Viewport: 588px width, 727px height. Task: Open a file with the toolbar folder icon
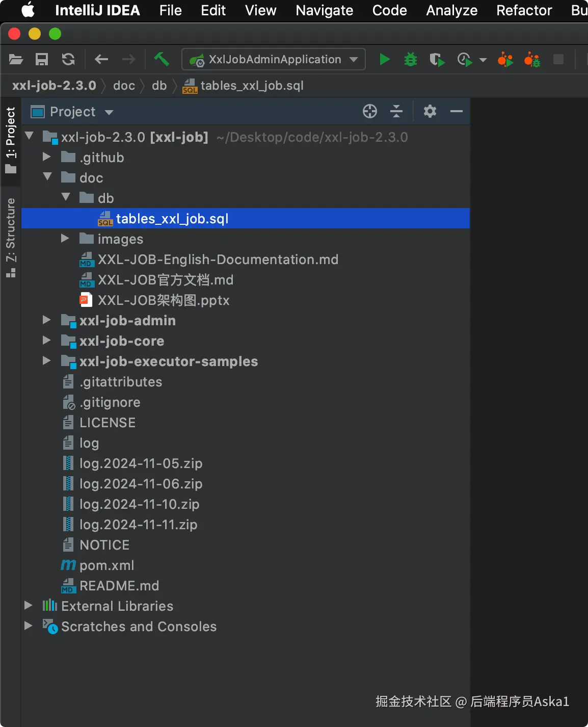(16, 60)
